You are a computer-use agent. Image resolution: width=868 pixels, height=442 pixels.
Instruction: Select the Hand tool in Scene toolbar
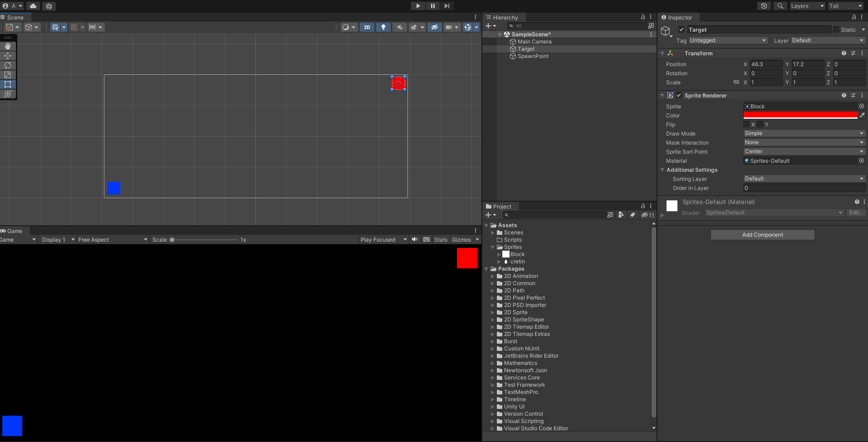(8, 46)
